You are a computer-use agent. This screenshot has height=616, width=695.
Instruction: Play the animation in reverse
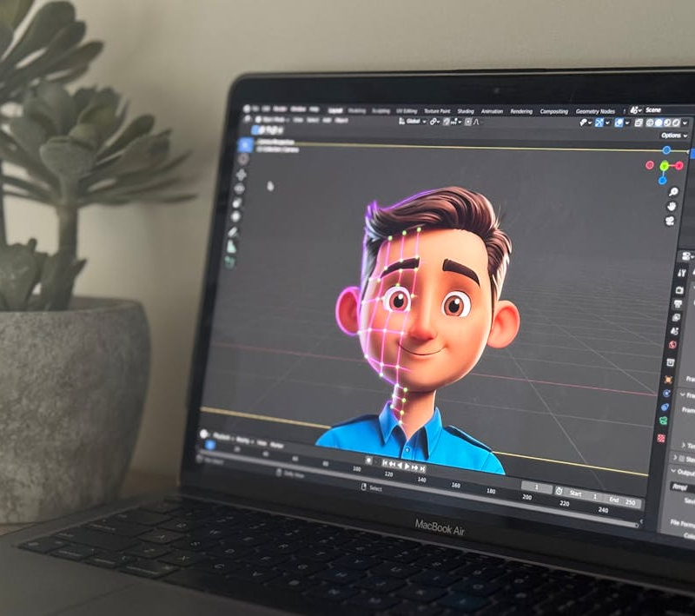coord(400,466)
